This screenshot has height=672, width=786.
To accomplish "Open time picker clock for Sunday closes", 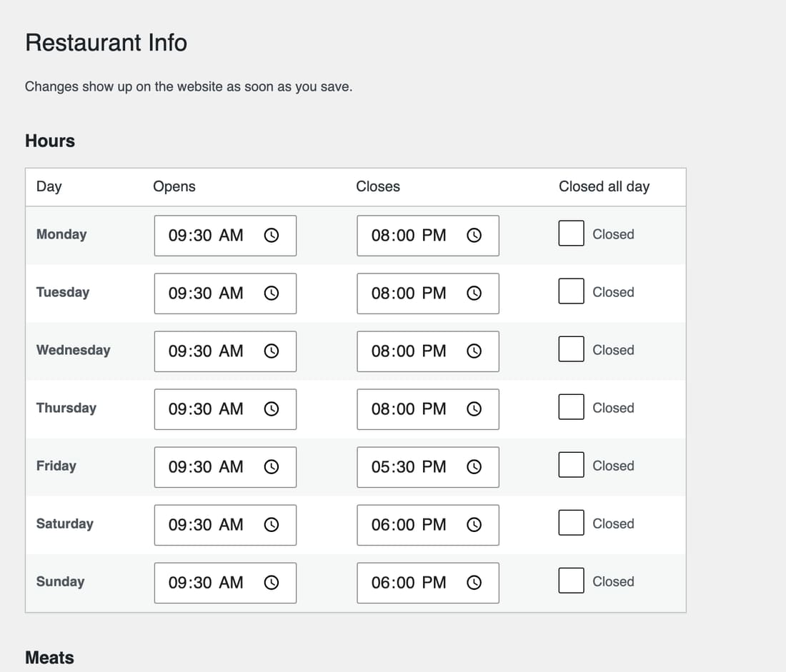I will (x=474, y=582).
